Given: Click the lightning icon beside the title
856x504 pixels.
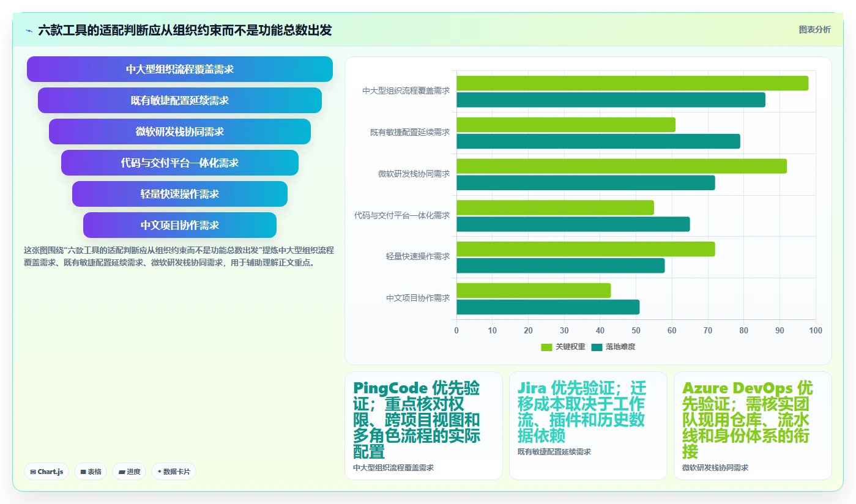Looking at the screenshot, I should click(29, 30).
